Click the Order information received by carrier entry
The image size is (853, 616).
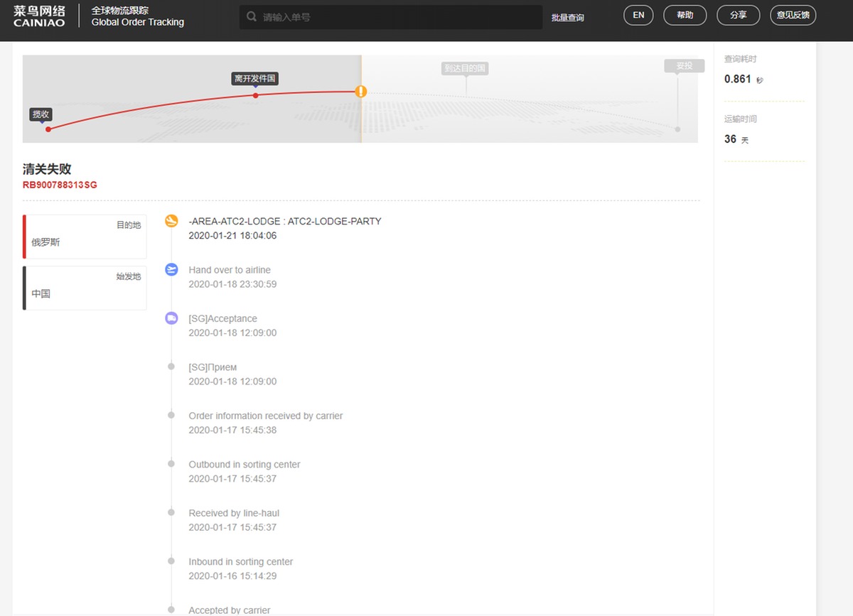(x=265, y=416)
